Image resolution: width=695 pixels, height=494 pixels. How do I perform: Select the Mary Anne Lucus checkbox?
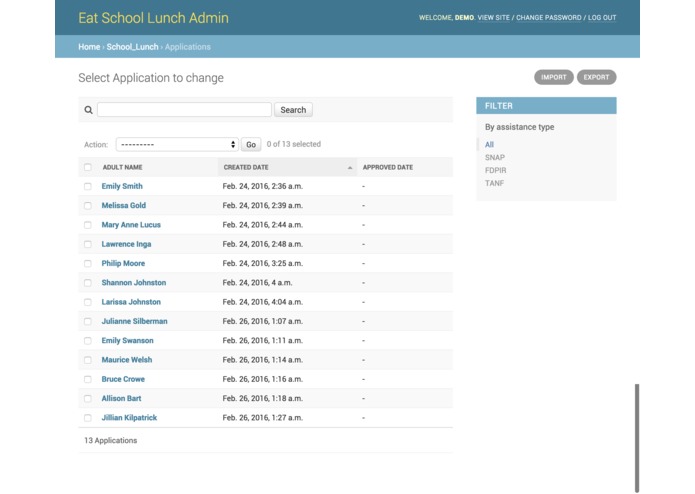(87, 225)
